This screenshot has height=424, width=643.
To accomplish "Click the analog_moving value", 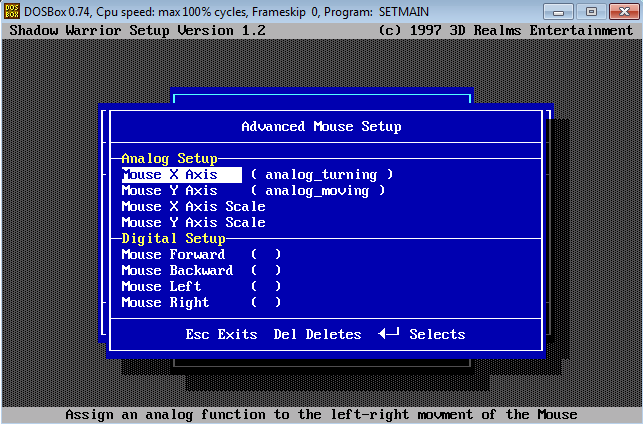I will click(x=318, y=191).
